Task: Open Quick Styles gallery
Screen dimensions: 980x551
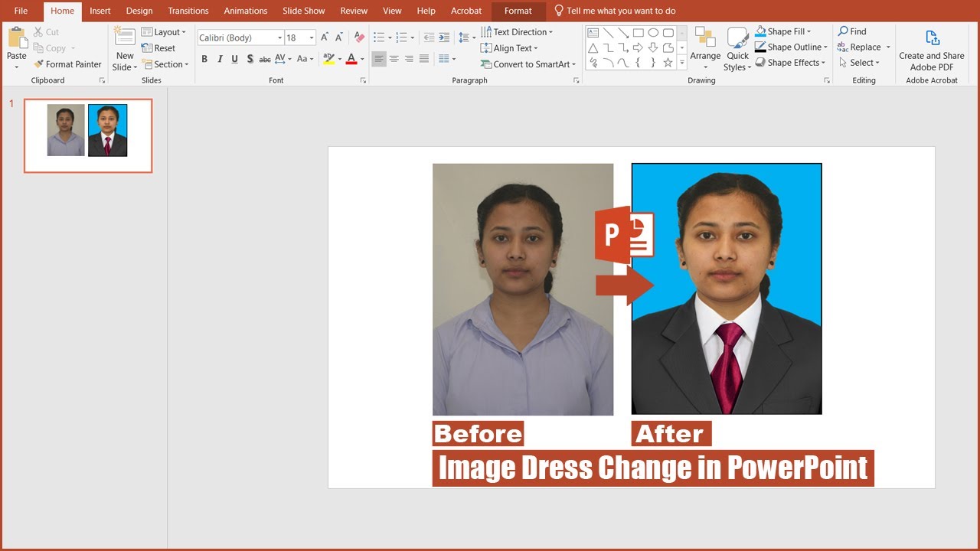Action: pyautogui.click(x=738, y=50)
